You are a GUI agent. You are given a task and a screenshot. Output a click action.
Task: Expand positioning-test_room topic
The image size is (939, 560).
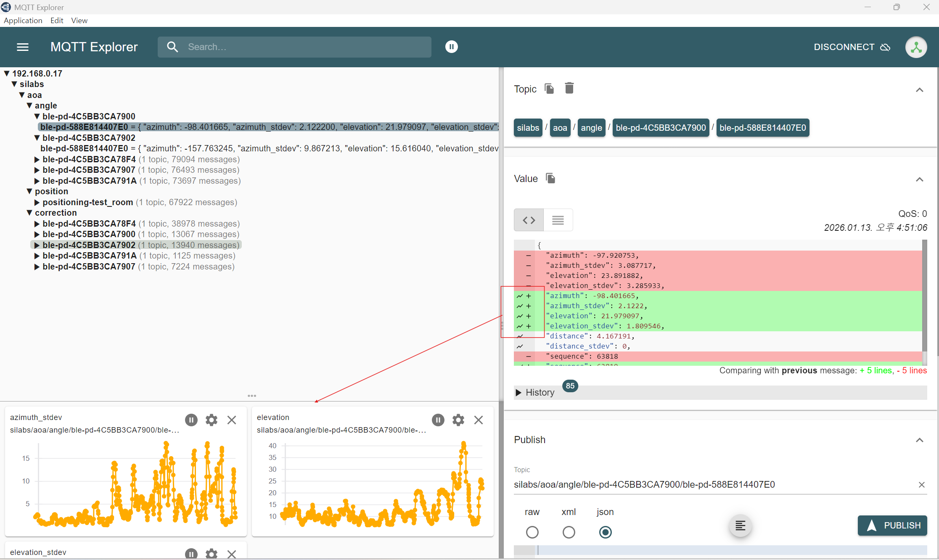pos(37,202)
